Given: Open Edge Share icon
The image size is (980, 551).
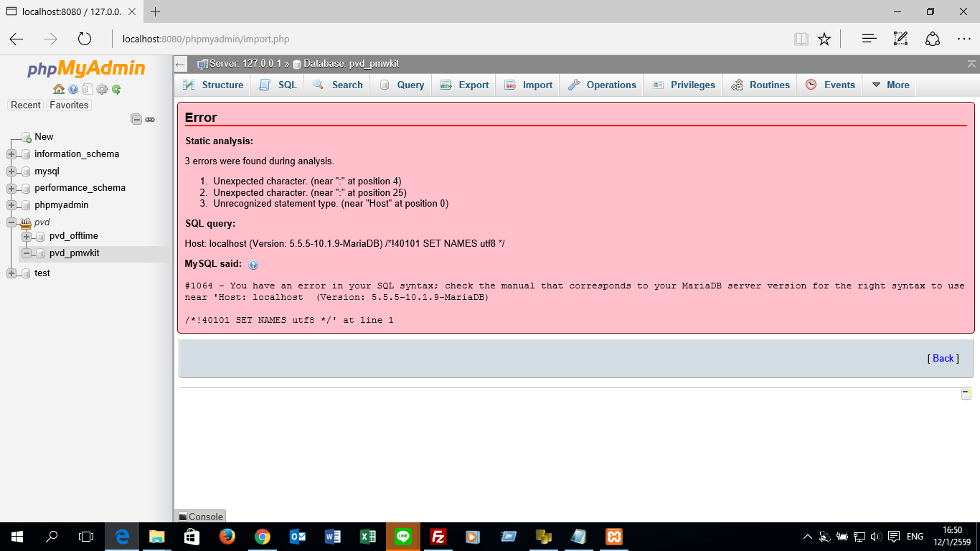Looking at the screenshot, I should [x=933, y=39].
